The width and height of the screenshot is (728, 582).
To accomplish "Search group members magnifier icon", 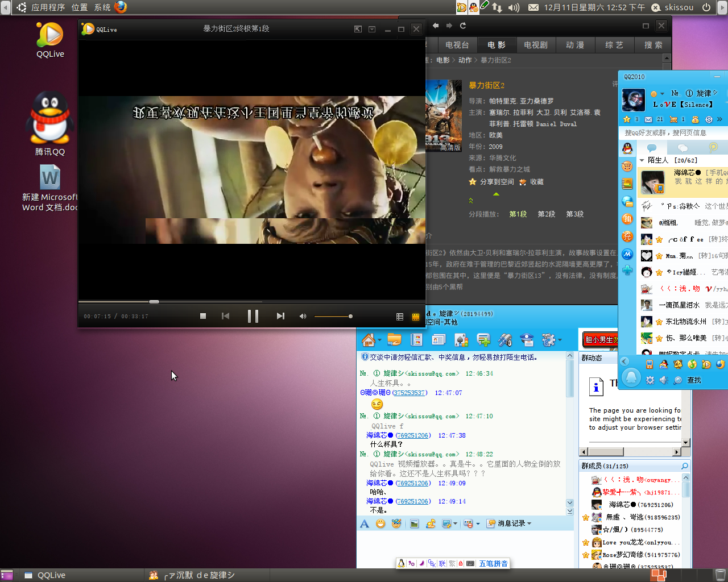I will coord(685,466).
